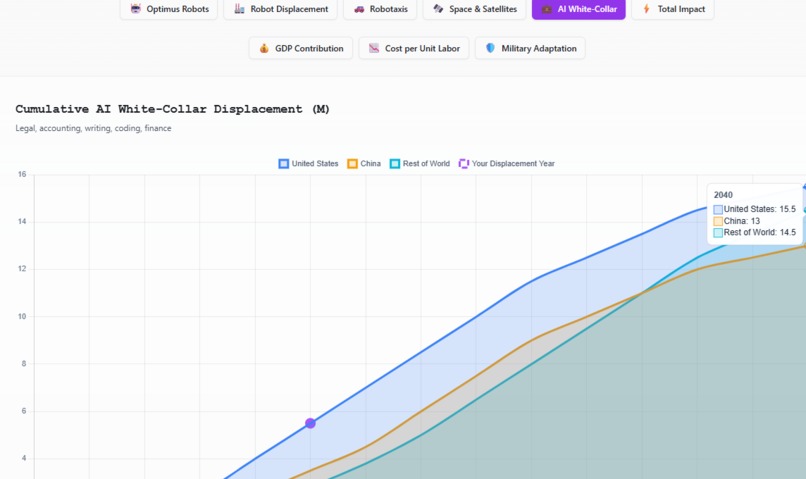Click the y-axis label 4
806x479 pixels.
click(x=24, y=458)
